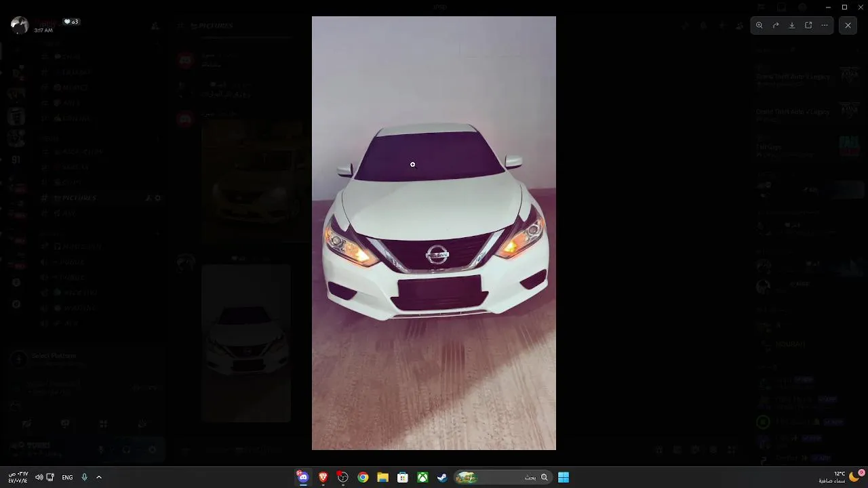This screenshot has width=868, height=488.
Task: Launch Brave browser from the taskbar
Action: pyautogui.click(x=323, y=477)
